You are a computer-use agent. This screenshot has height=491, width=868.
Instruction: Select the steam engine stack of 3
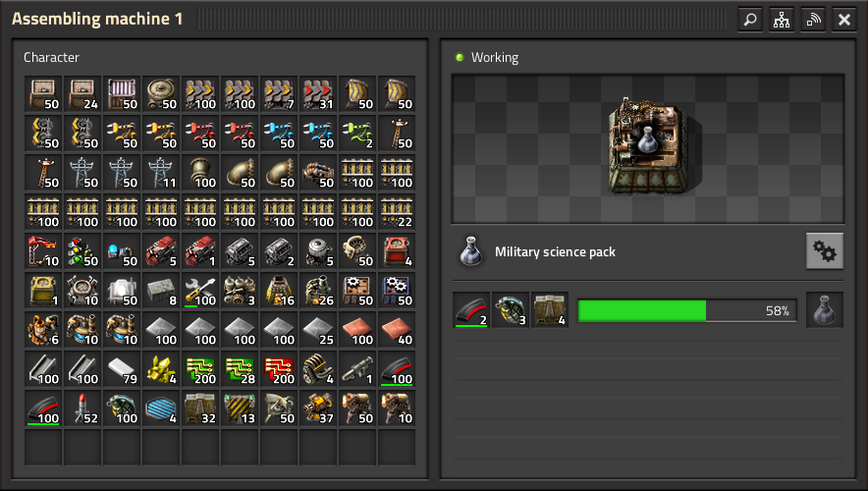click(240, 291)
